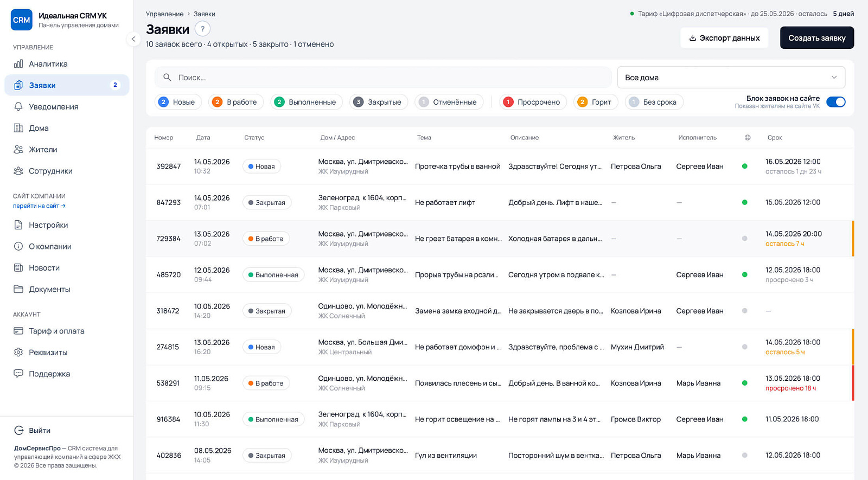Click the Экспорт данных button

point(724,38)
